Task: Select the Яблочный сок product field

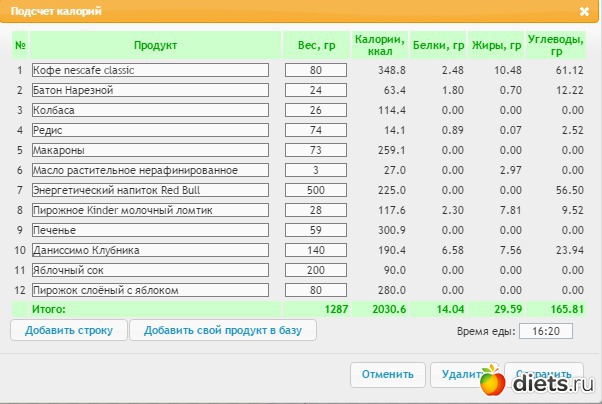Action: tap(150, 270)
